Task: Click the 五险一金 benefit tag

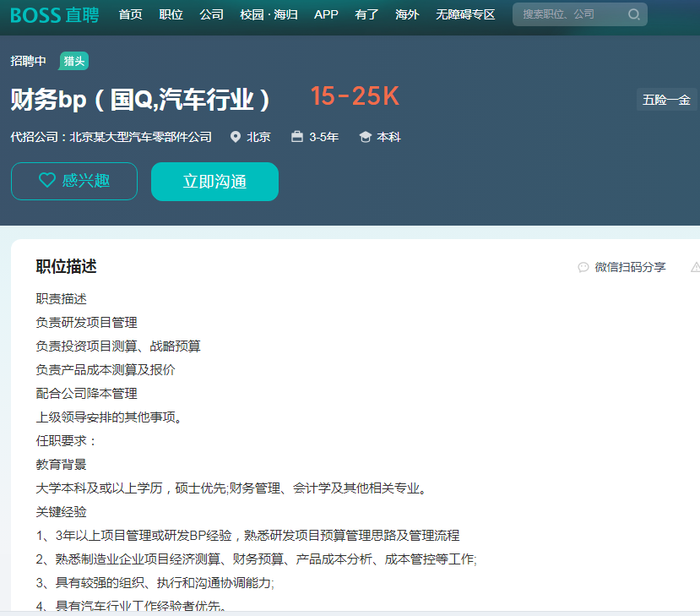Action: click(x=666, y=100)
